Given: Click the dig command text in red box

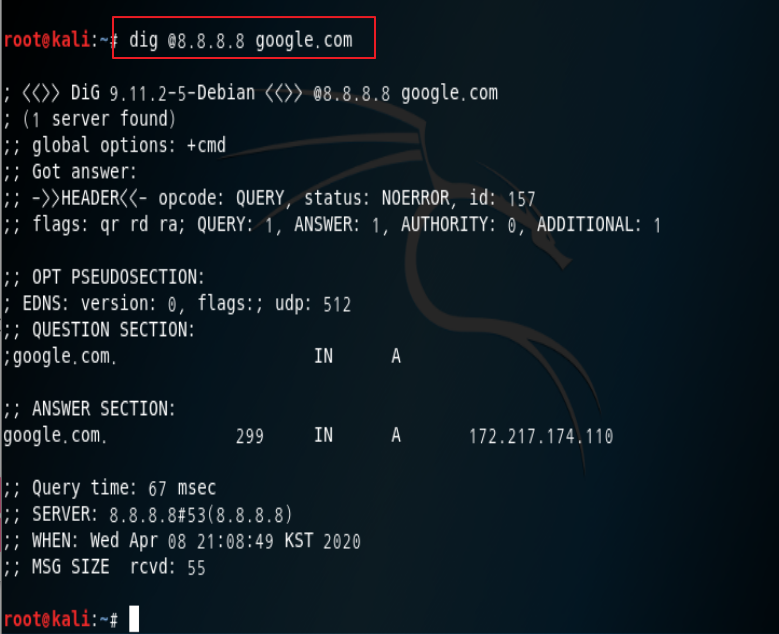Looking at the screenshot, I should click(241, 41).
